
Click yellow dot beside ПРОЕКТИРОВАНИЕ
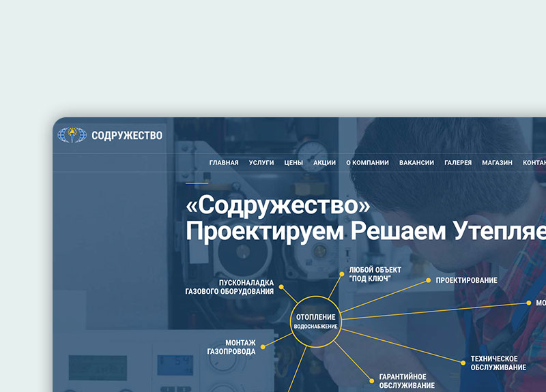tap(429, 280)
